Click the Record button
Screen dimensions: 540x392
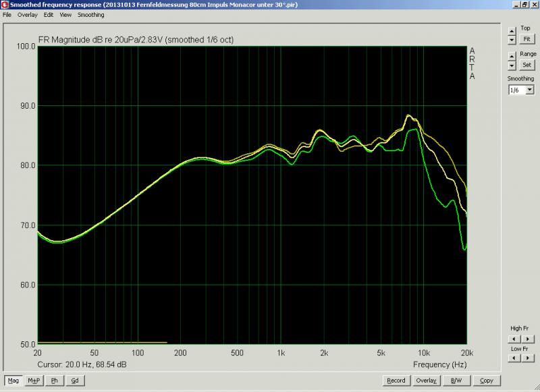pyautogui.click(x=396, y=381)
